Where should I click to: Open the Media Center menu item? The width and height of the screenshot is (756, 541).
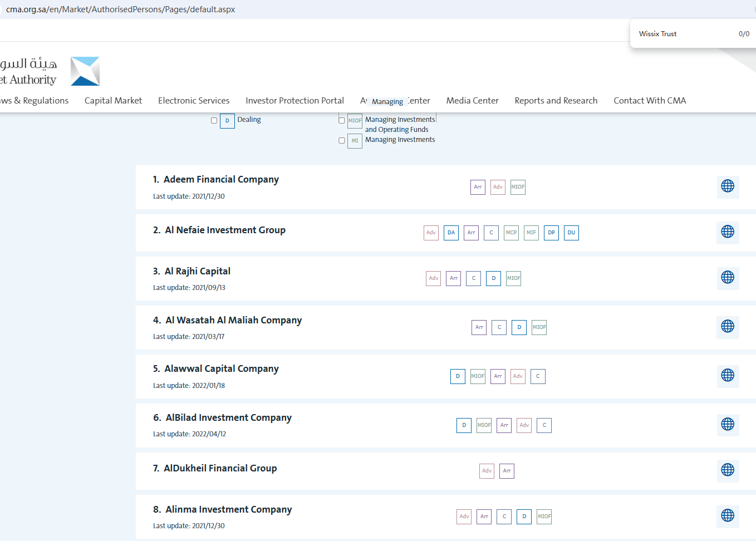click(x=472, y=101)
